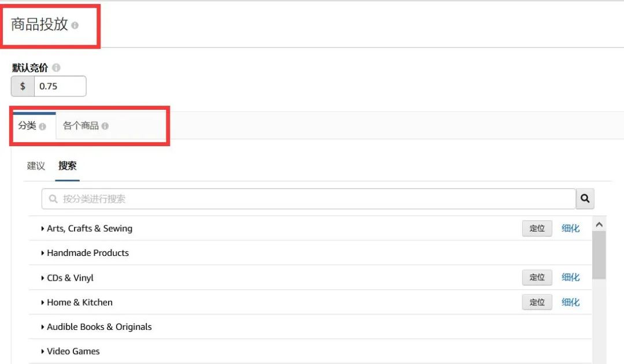Click the magnifier search button

point(585,199)
